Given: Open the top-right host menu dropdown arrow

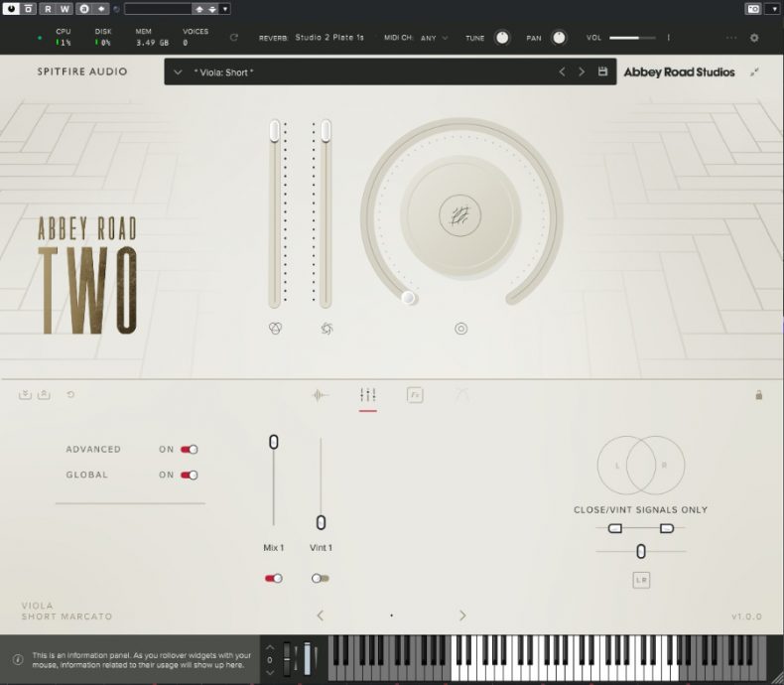Looking at the screenshot, I should point(774,9).
